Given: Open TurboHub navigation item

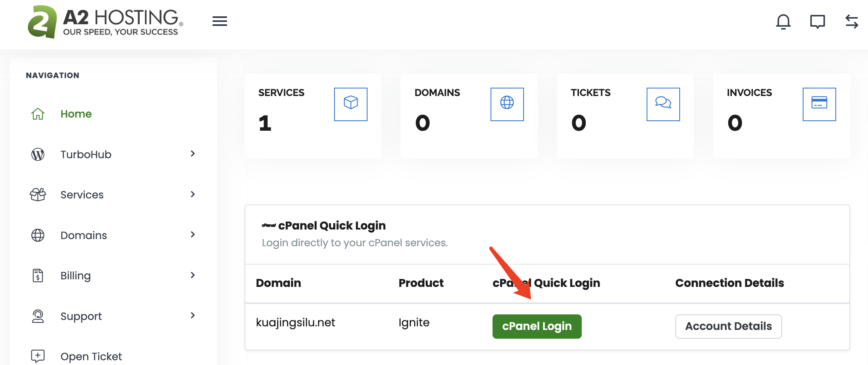Looking at the screenshot, I should pos(86,154).
